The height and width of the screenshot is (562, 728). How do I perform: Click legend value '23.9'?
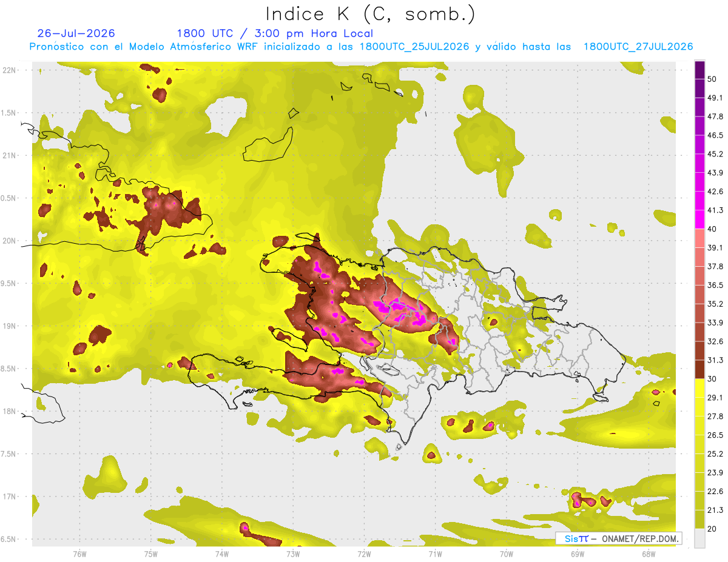point(715,473)
